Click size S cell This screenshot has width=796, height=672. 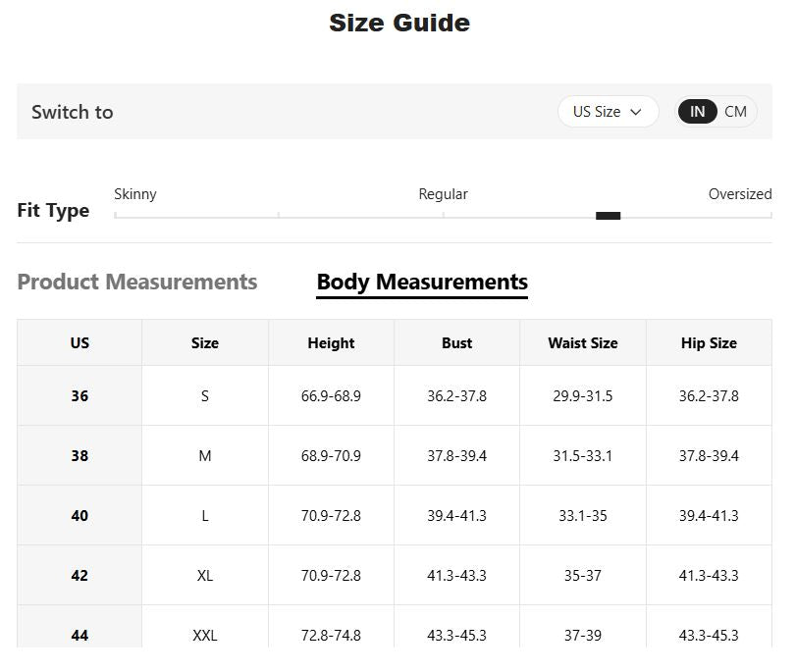[205, 396]
